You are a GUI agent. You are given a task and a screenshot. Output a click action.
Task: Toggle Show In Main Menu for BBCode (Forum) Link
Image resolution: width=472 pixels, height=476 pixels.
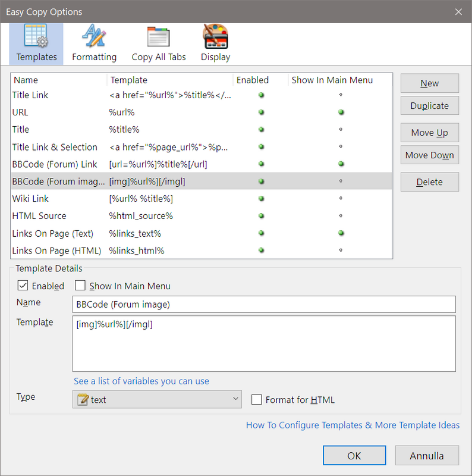pos(341,164)
